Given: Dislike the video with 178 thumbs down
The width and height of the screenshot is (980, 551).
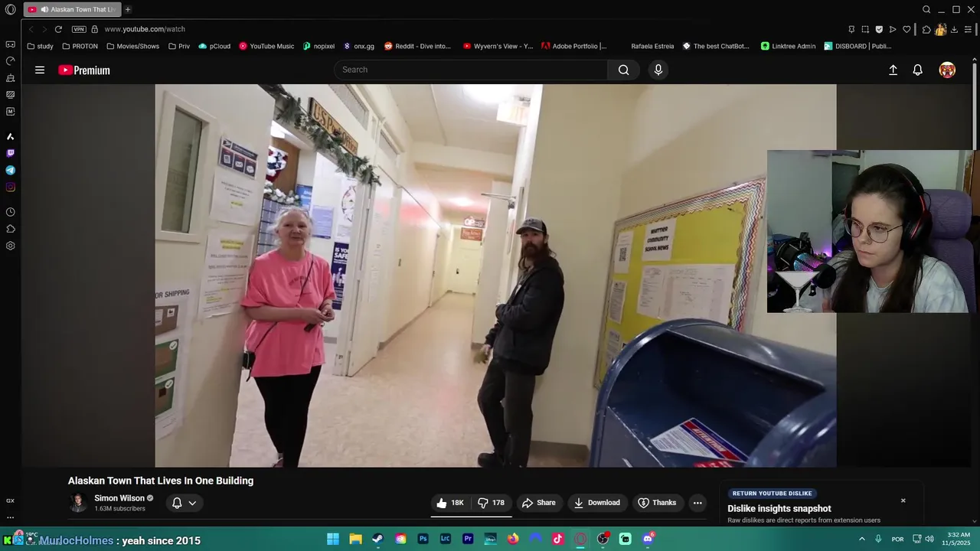Looking at the screenshot, I should 492,503.
